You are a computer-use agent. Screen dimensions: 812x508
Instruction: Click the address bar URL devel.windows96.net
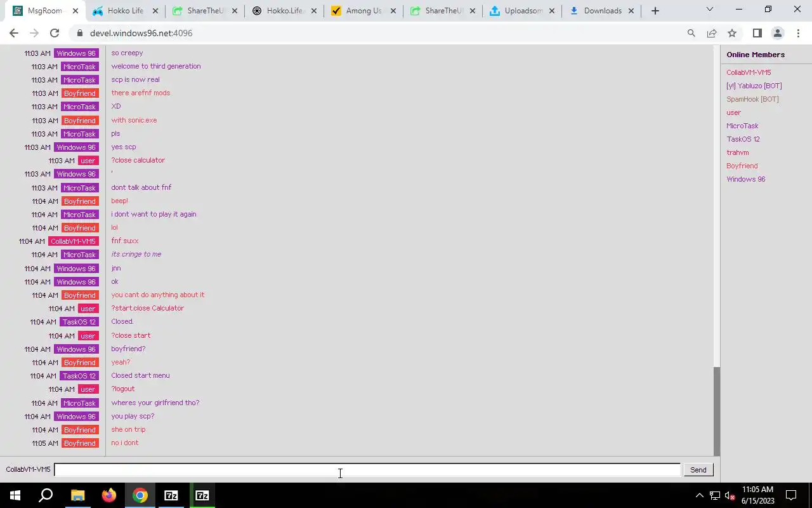coord(141,33)
